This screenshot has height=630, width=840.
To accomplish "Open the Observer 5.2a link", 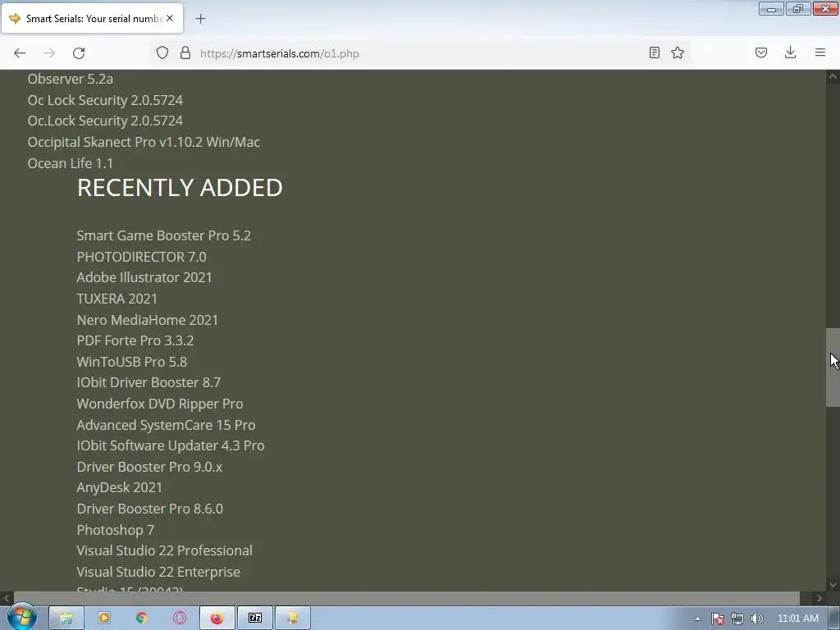I will click(x=71, y=79).
